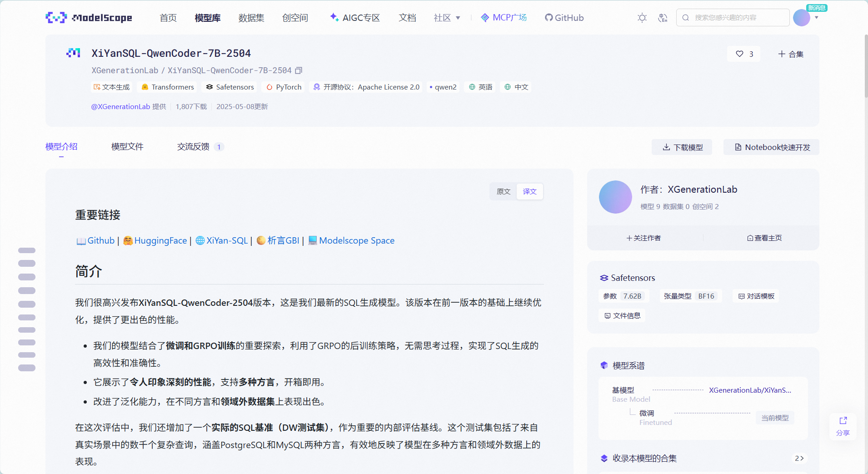Open Notebook快速开发
Screen dimensions: 868x474
point(772,147)
